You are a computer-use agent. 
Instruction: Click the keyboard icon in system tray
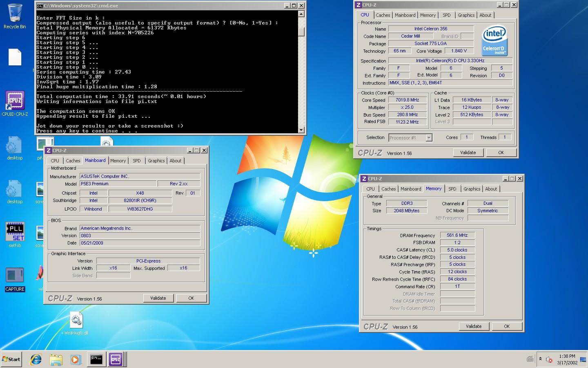pos(530,359)
